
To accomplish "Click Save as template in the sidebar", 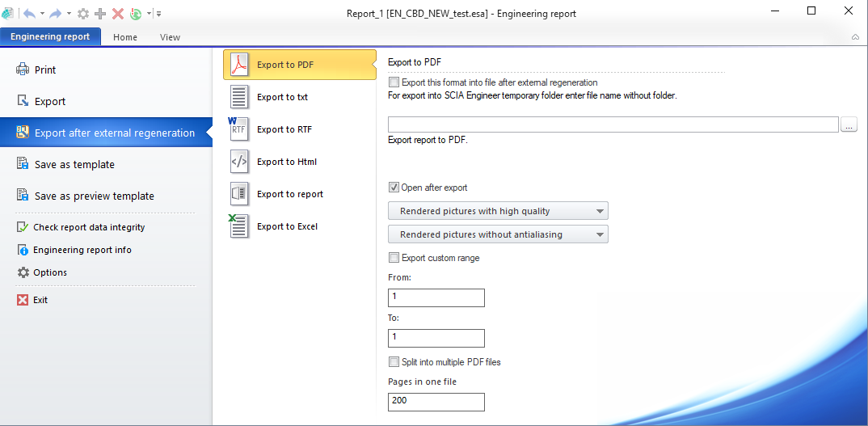I will coord(74,164).
